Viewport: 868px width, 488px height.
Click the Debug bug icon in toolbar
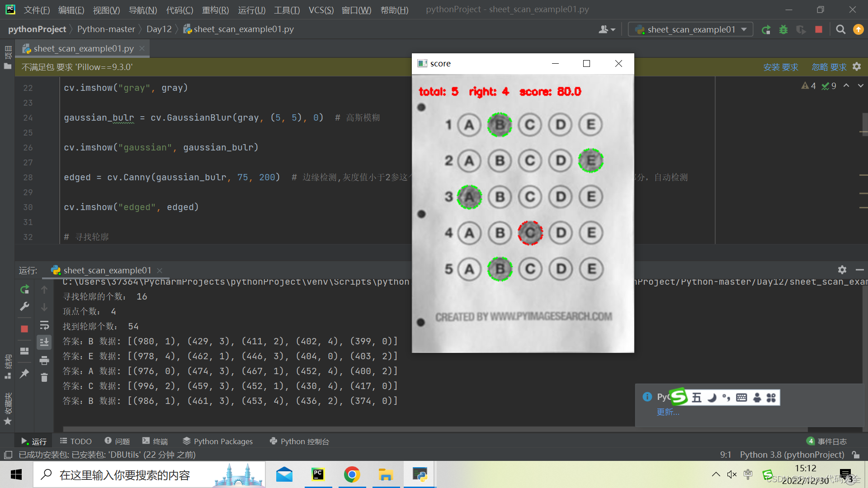click(783, 30)
